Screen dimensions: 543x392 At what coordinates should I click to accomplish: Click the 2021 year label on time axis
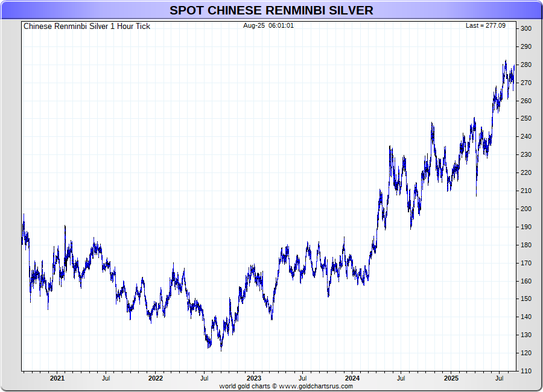(57, 378)
